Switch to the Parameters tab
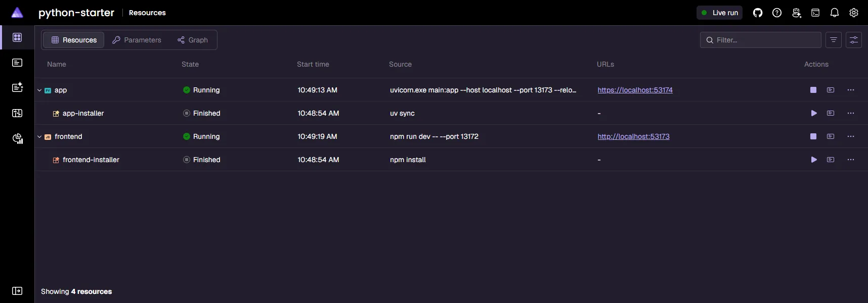Screen dimensions: 868x303 (137, 40)
